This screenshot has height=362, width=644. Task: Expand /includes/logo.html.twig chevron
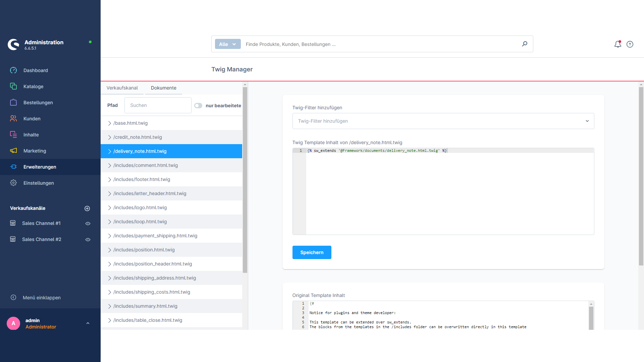[x=109, y=208]
